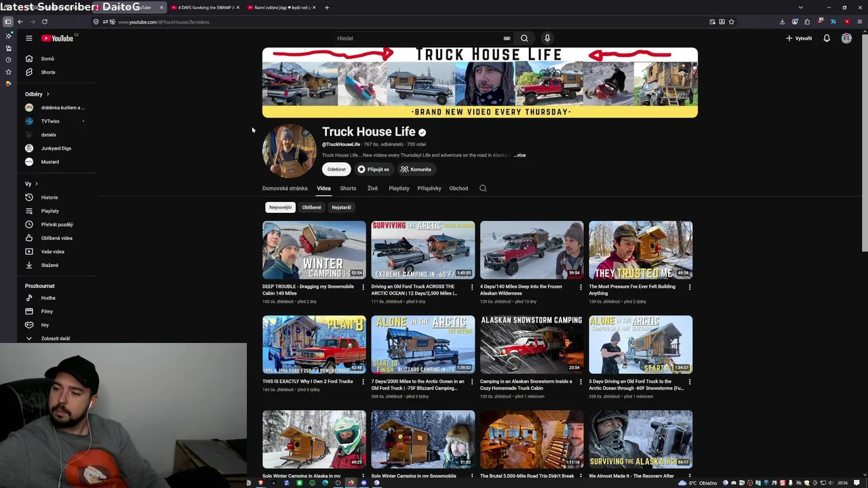Open options for 4 Days/140 Miles video
Viewport: 868px width, 488px height.
click(580, 287)
